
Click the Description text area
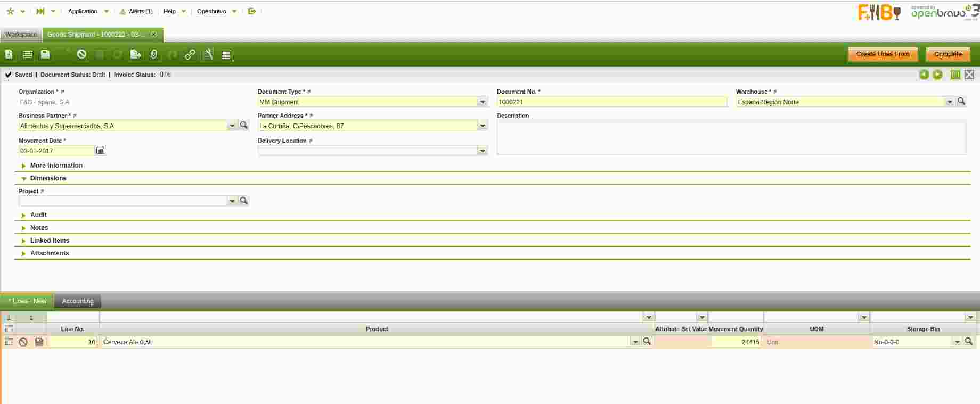tap(731, 138)
